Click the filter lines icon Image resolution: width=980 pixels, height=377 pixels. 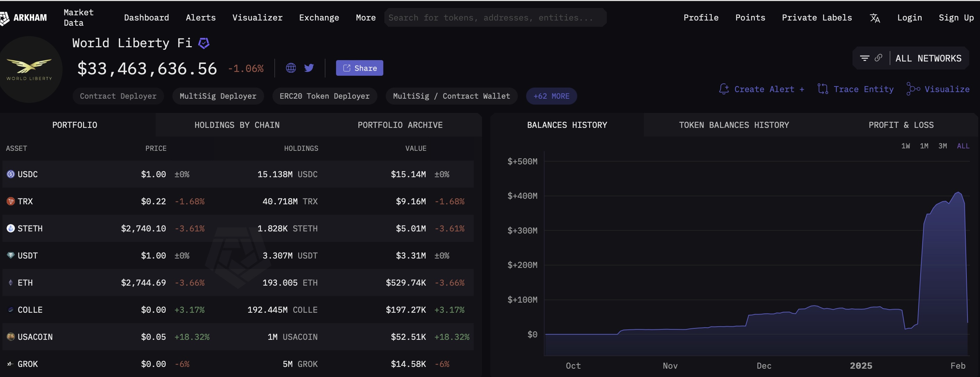coord(864,58)
